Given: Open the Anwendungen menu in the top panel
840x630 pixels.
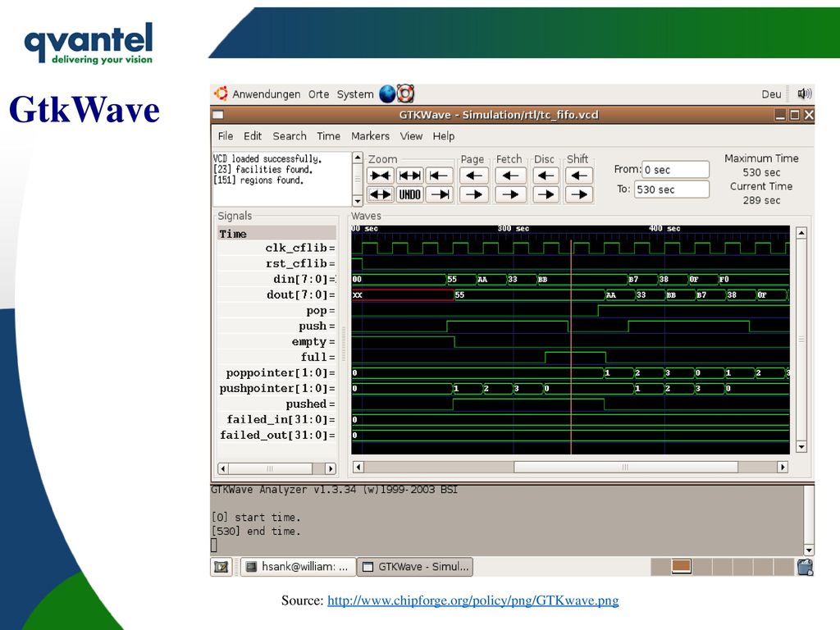Looking at the screenshot, I should coord(267,94).
